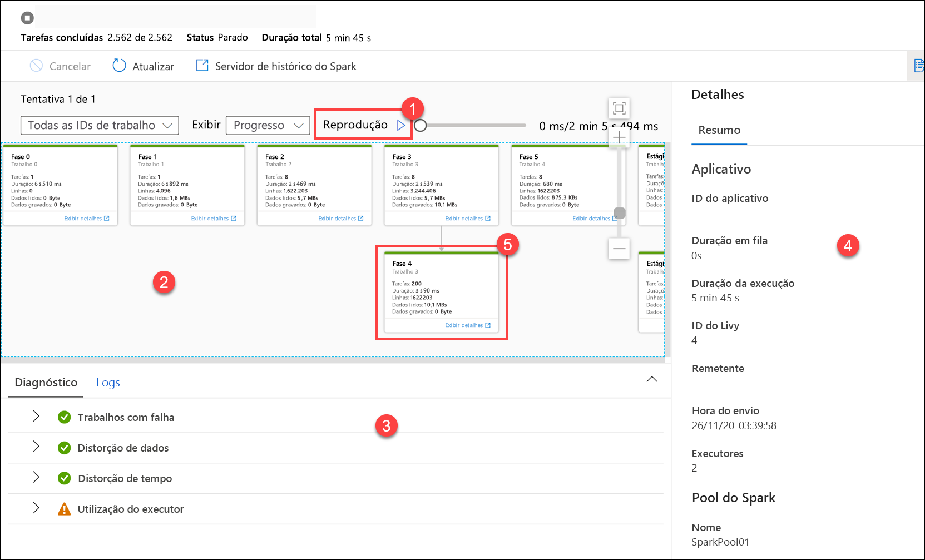Click the Cancelar button
This screenshot has width=925, height=560.
pyautogui.click(x=60, y=66)
